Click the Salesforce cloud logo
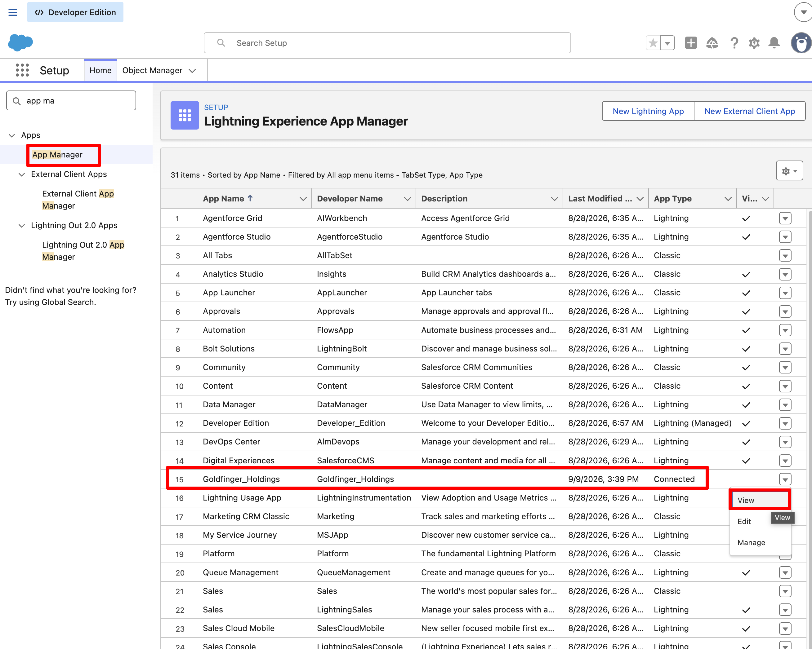Viewport: 812px width, 649px height. (x=20, y=42)
